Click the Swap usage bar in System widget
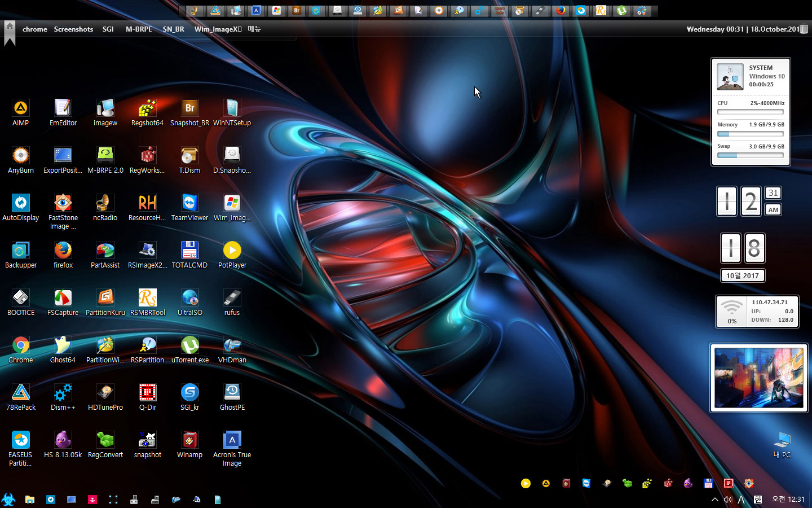 click(751, 155)
